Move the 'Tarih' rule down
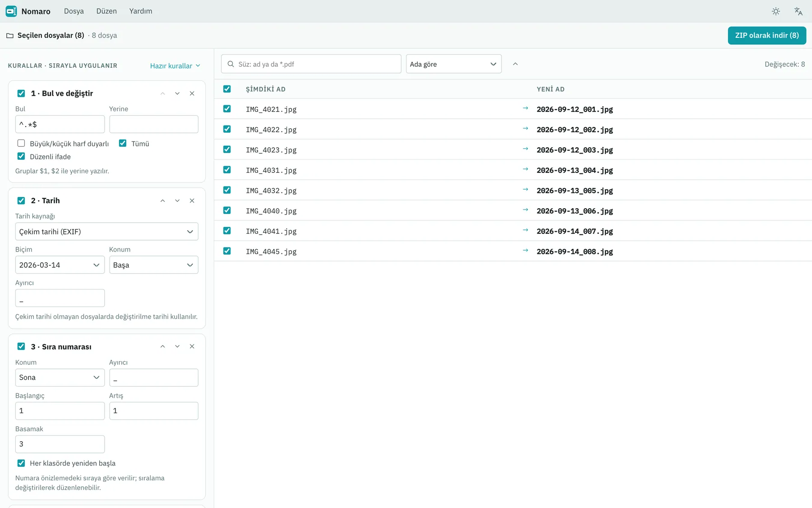The width and height of the screenshot is (812, 508). (x=177, y=200)
